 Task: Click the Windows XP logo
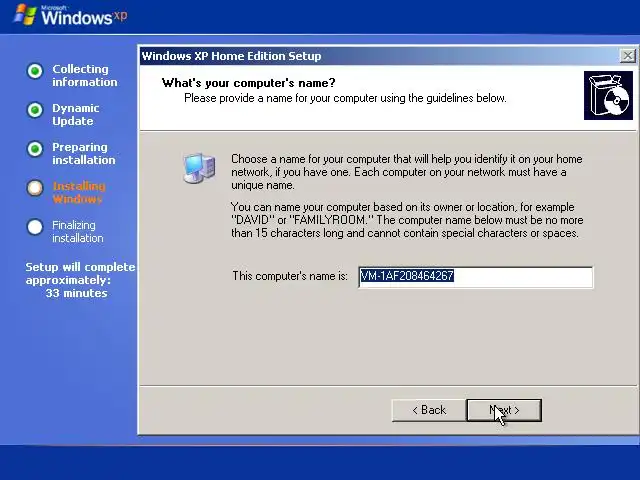70,16
